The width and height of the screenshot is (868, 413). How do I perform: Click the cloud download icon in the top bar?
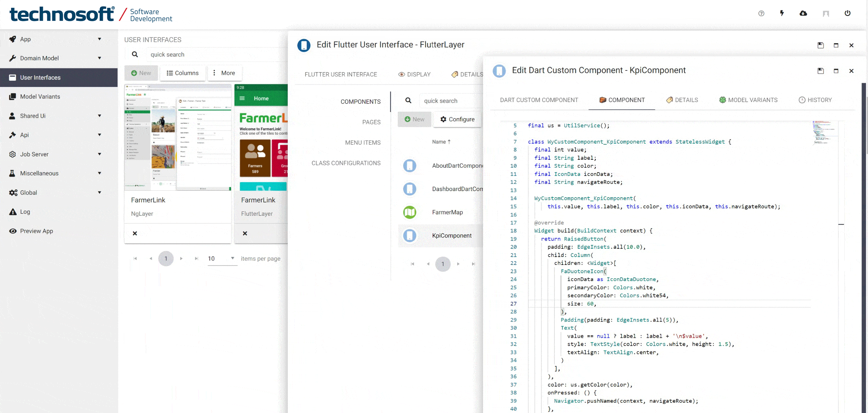click(x=803, y=13)
